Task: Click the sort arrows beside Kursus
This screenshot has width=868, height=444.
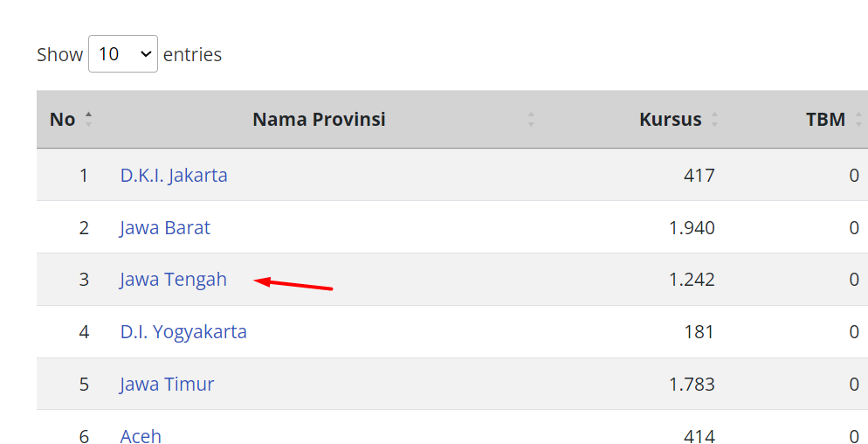Action: click(x=714, y=120)
